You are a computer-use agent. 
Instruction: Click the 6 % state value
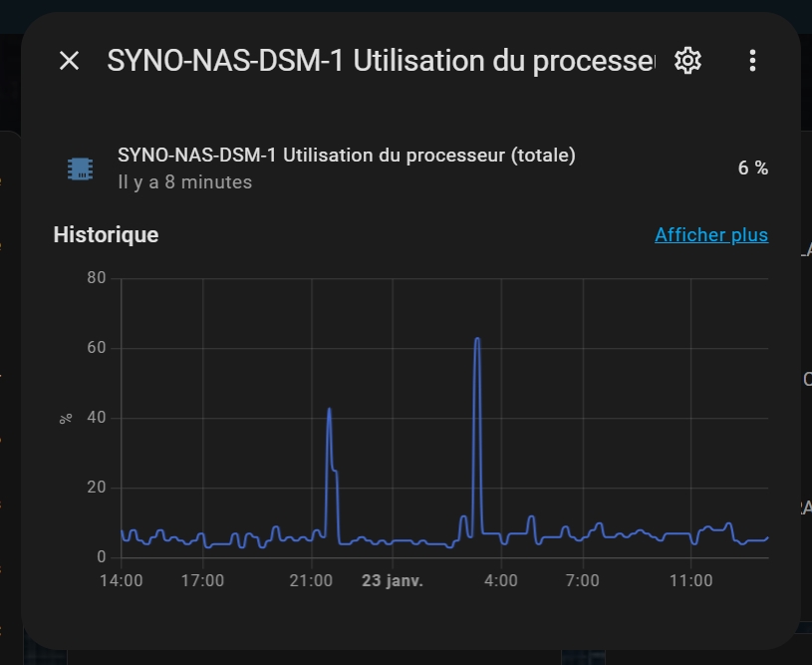[752, 168]
